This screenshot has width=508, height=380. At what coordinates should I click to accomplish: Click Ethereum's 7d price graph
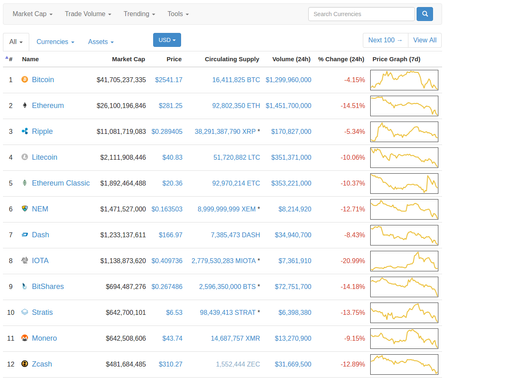tap(404, 106)
